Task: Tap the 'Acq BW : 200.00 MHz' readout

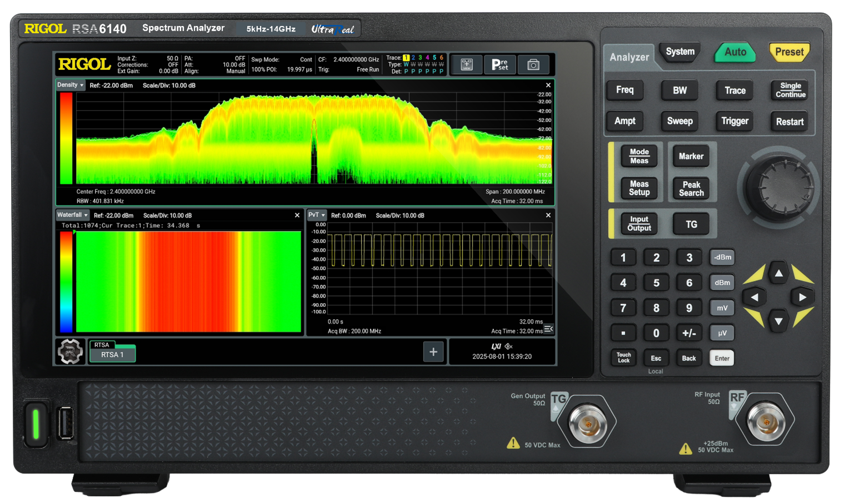Action: coord(354,331)
